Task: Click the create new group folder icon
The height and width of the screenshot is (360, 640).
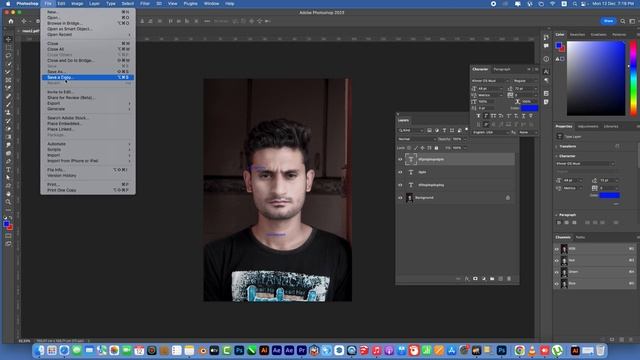Action: 492,279
